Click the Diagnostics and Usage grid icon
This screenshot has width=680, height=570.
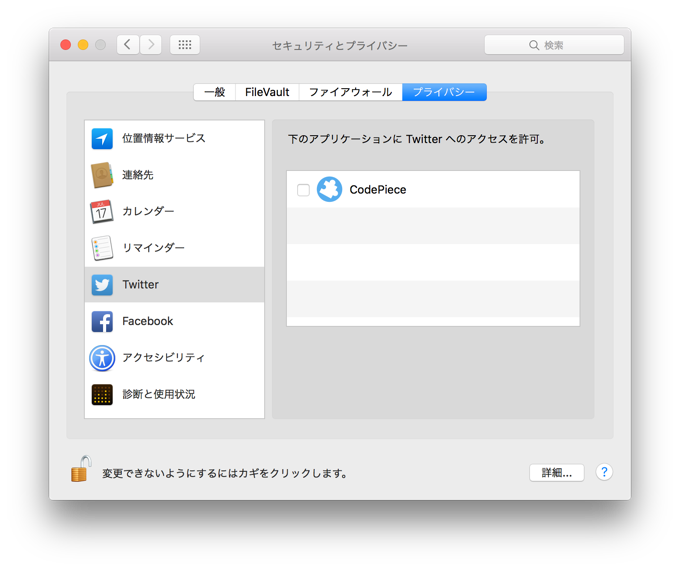pos(102,394)
